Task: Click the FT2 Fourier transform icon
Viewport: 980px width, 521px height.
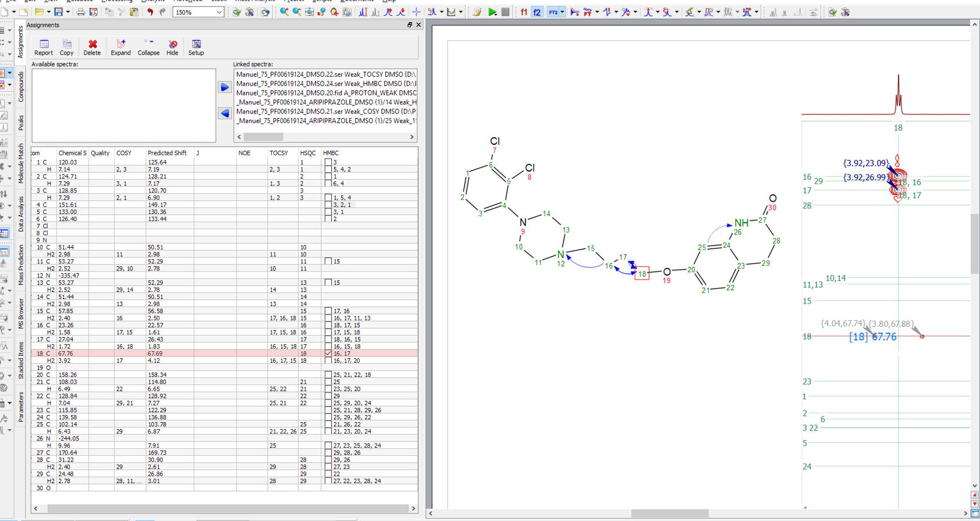Action: 553,12
